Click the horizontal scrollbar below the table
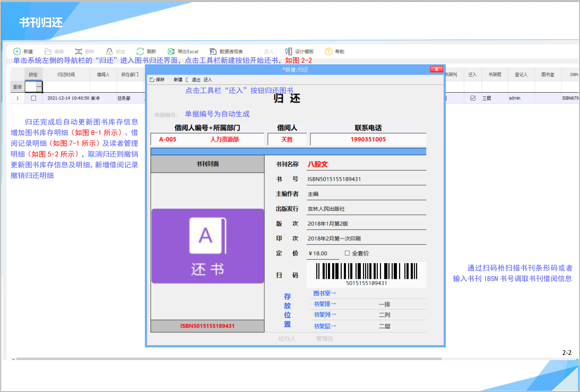The image size is (580, 392). click(x=229, y=359)
